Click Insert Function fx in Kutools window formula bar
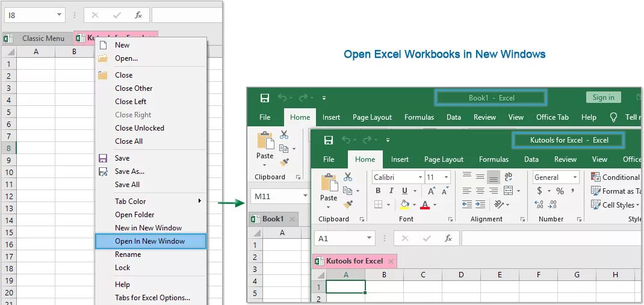Viewport: 644px width, 305px height. click(448, 238)
